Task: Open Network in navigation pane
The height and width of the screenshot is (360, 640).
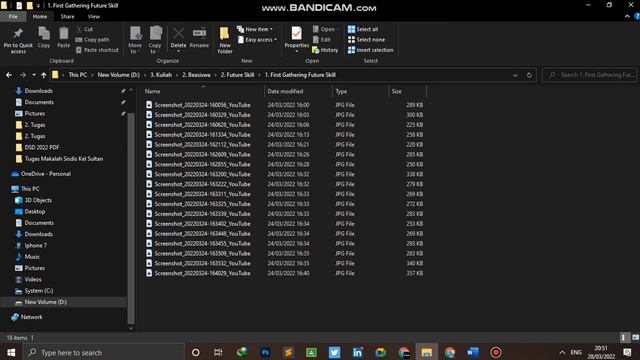Action: point(31,317)
